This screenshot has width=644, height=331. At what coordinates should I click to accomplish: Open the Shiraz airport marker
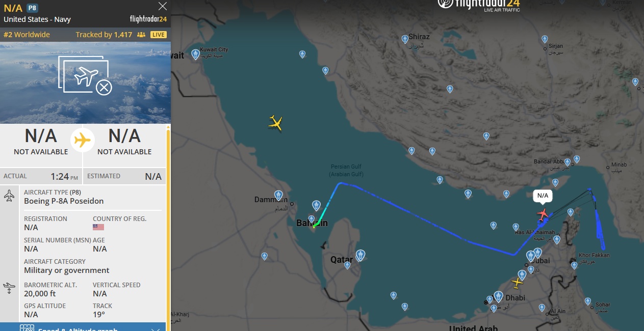pyautogui.click(x=405, y=39)
